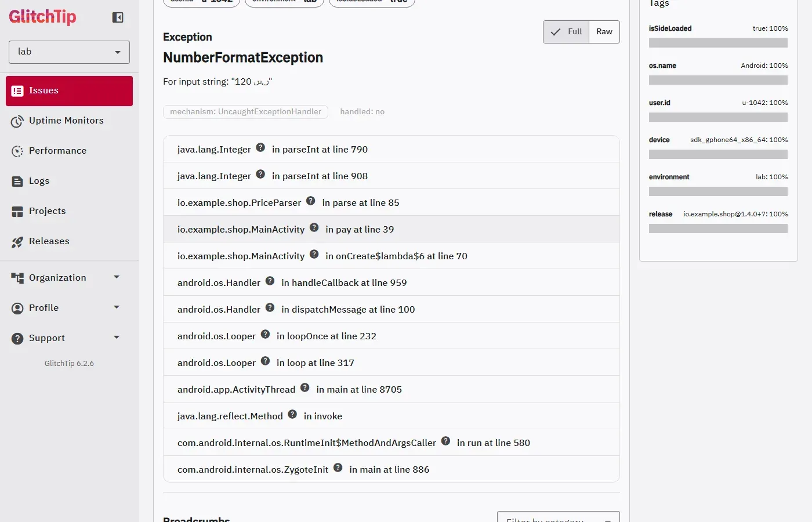
Task: Click the GlitchTip logo
Action: click(x=42, y=17)
